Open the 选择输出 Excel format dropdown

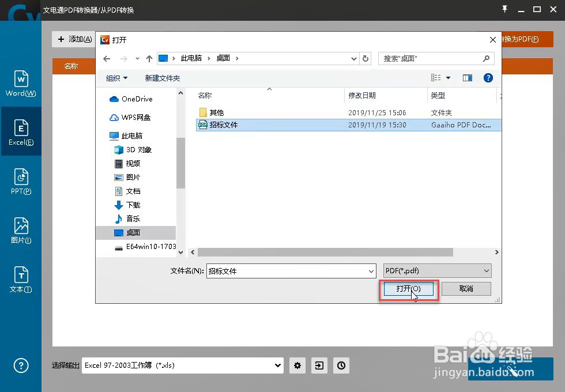pyautogui.click(x=183, y=365)
